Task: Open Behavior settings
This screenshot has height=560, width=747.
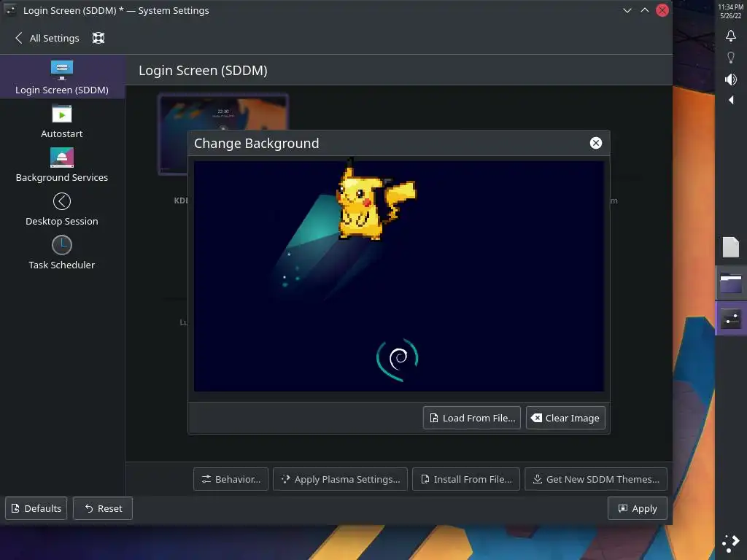Action: [231, 479]
